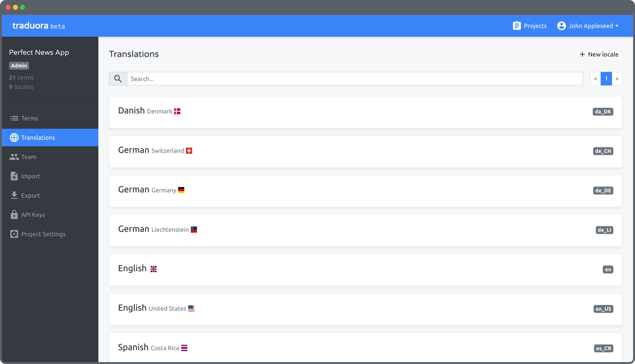
Task: Click the API Keys sidebar icon
Action: (14, 214)
